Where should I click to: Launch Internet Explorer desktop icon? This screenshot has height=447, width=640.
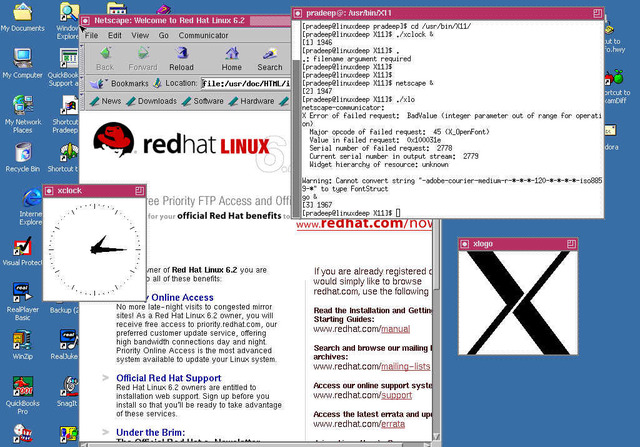(x=32, y=206)
